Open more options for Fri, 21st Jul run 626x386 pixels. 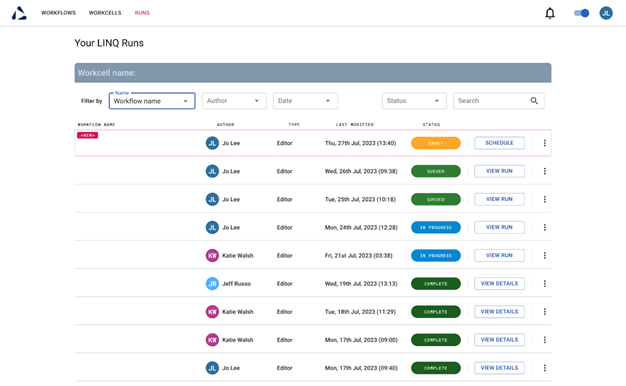pos(545,255)
